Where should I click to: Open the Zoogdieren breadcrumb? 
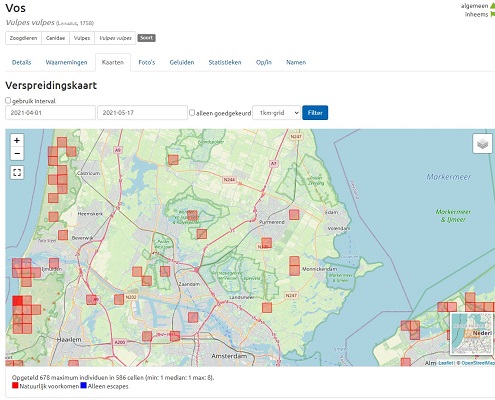point(23,38)
